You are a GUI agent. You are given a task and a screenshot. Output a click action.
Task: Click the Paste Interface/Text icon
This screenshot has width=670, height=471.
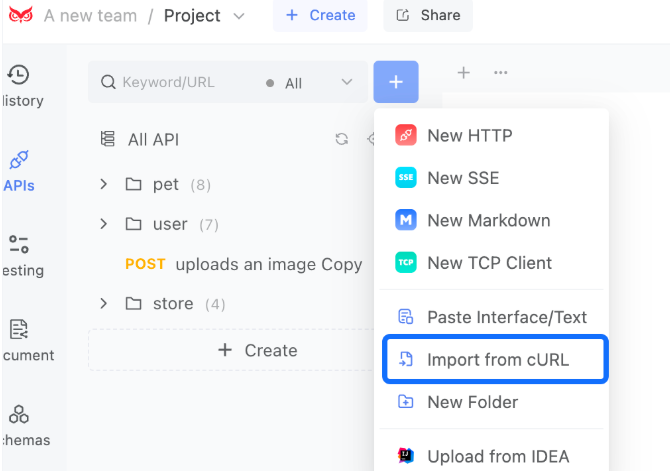pos(406,317)
